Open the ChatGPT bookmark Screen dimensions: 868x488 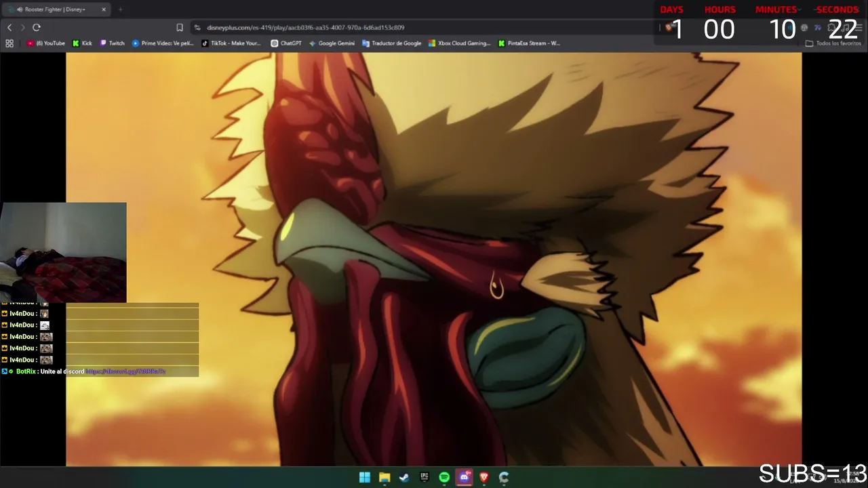[x=286, y=43]
